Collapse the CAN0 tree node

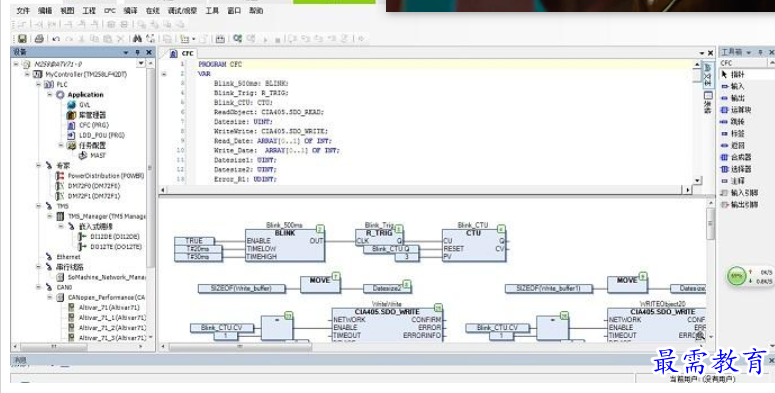(39, 287)
